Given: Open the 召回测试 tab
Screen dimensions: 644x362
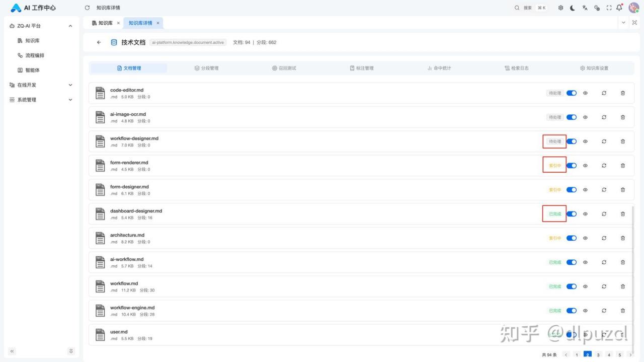Looking at the screenshot, I should pyautogui.click(x=284, y=68).
